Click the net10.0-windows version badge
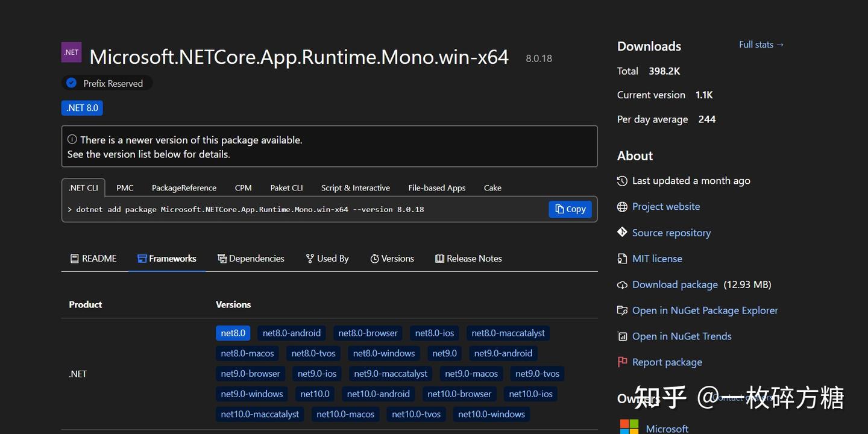This screenshot has height=434, width=868. [x=491, y=414]
